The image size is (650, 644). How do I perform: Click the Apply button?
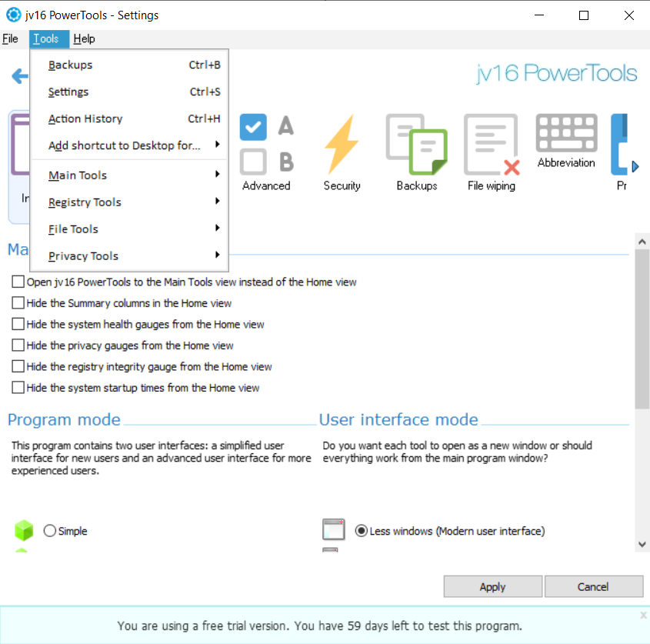click(x=492, y=586)
